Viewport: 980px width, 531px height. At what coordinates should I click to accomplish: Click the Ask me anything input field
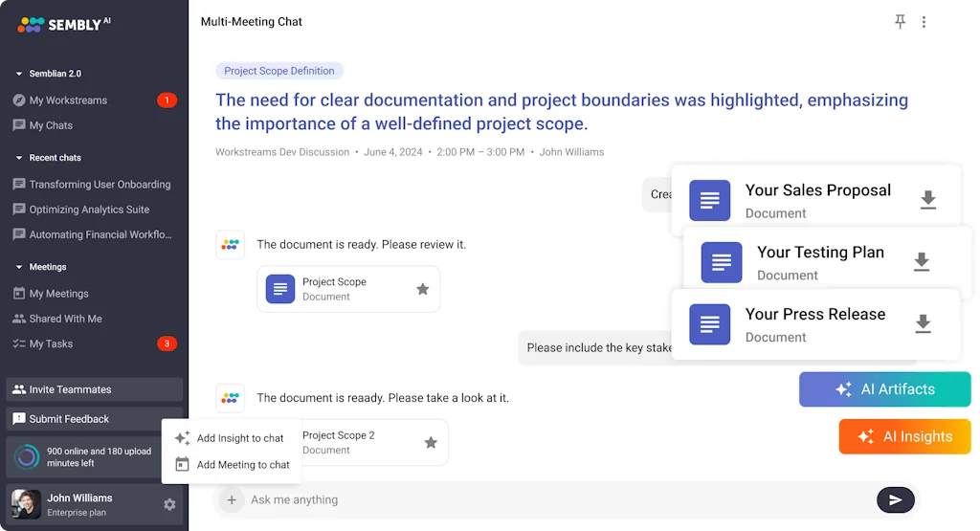click(x=555, y=499)
